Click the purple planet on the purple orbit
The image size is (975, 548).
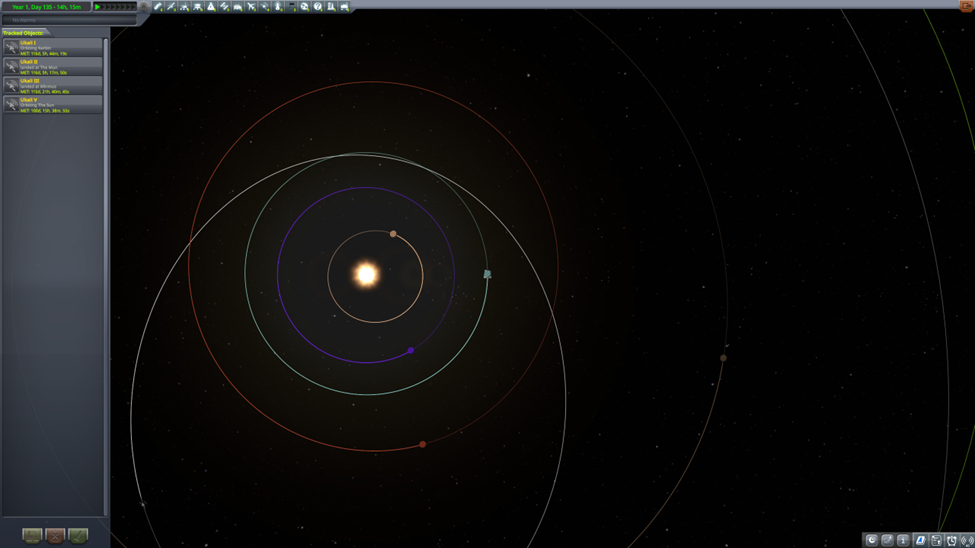[410, 350]
